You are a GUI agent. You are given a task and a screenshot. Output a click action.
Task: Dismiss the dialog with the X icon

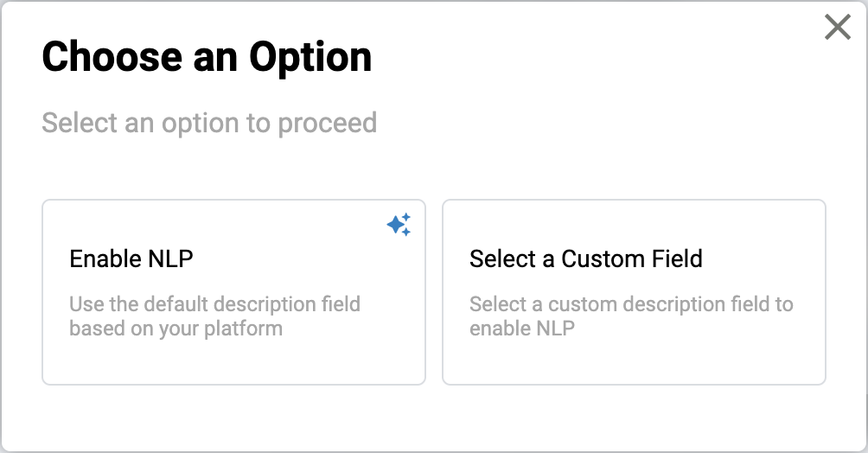point(837,28)
